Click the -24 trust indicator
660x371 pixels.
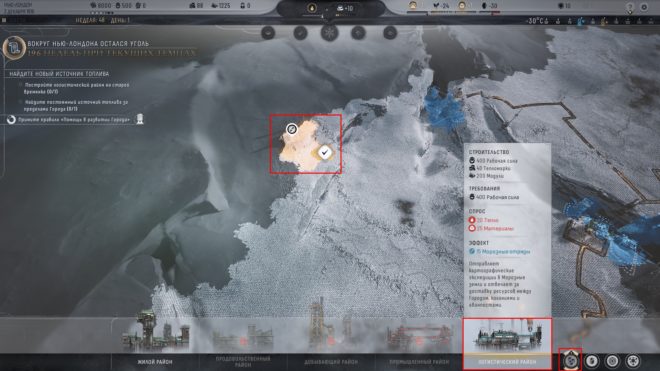coord(441,5)
